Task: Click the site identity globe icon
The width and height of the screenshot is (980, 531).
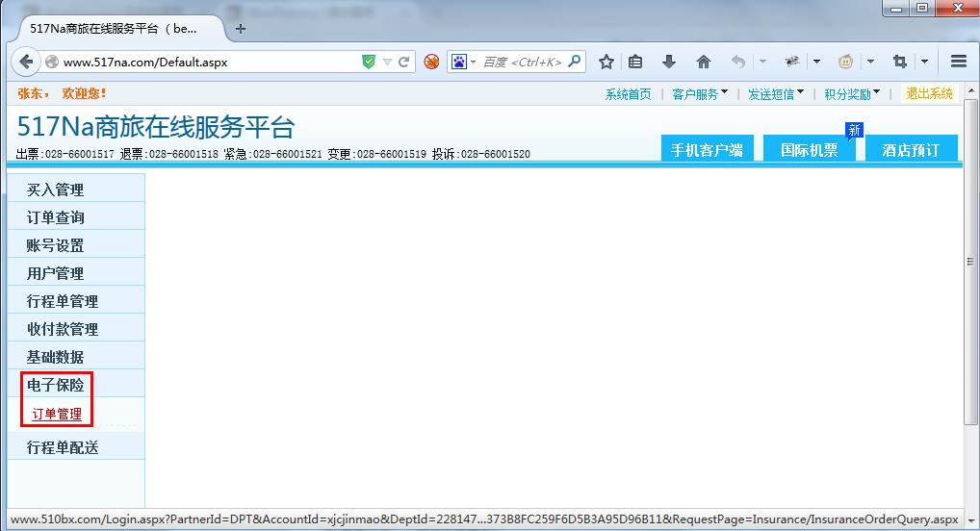Action: point(52,62)
